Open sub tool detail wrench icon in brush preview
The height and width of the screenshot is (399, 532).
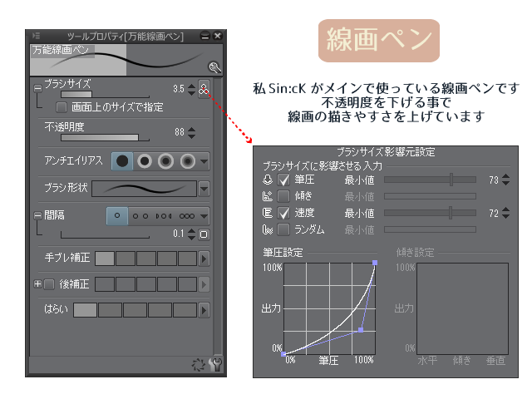214,67
